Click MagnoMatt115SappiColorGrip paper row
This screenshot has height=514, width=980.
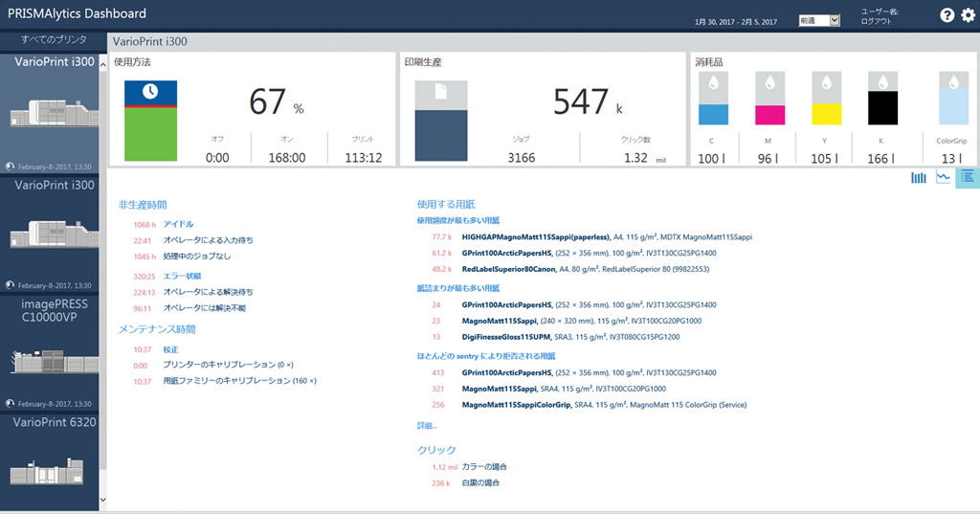[x=590, y=405]
